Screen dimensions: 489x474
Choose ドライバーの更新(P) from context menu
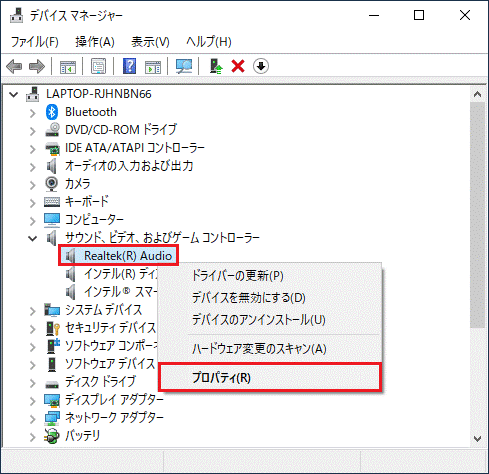pos(270,276)
